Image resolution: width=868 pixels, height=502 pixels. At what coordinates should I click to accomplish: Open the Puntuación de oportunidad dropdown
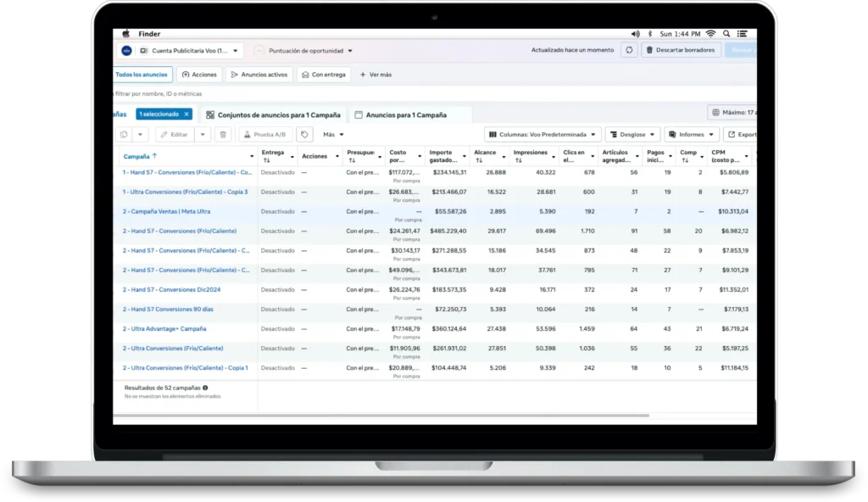304,51
